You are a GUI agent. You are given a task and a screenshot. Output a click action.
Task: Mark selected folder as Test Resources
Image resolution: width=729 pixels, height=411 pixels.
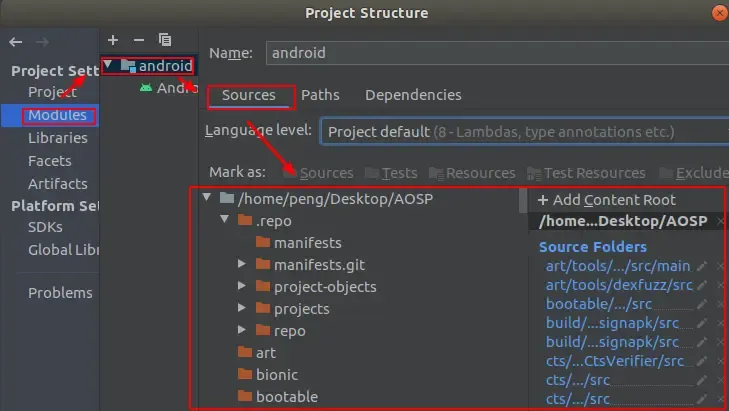pos(587,173)
